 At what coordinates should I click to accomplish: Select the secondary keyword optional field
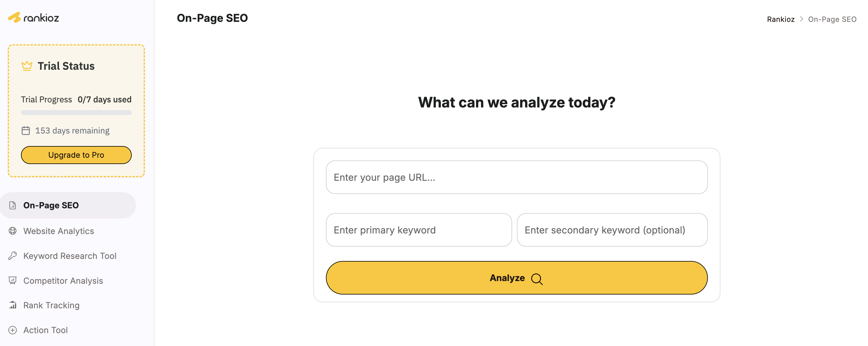[612, 230]
